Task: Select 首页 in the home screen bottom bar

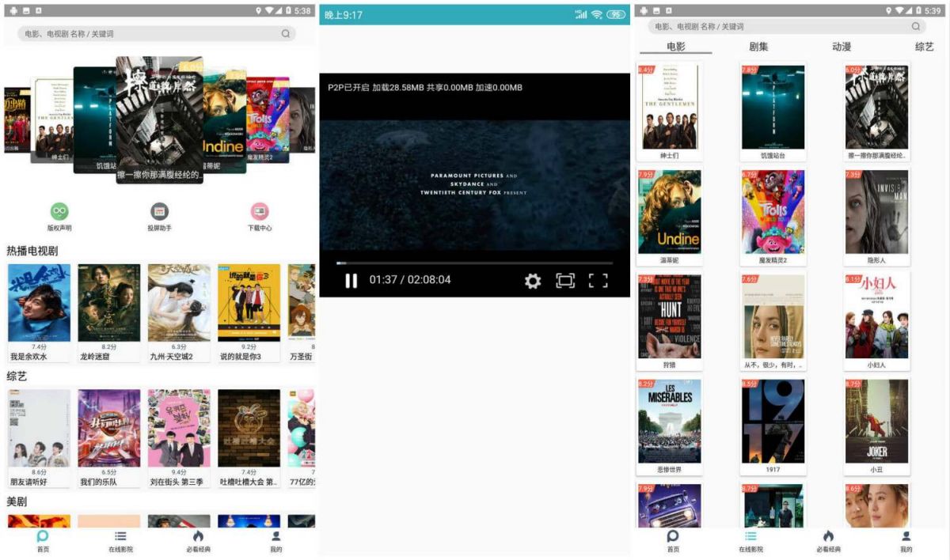Action: click(43, 541)
